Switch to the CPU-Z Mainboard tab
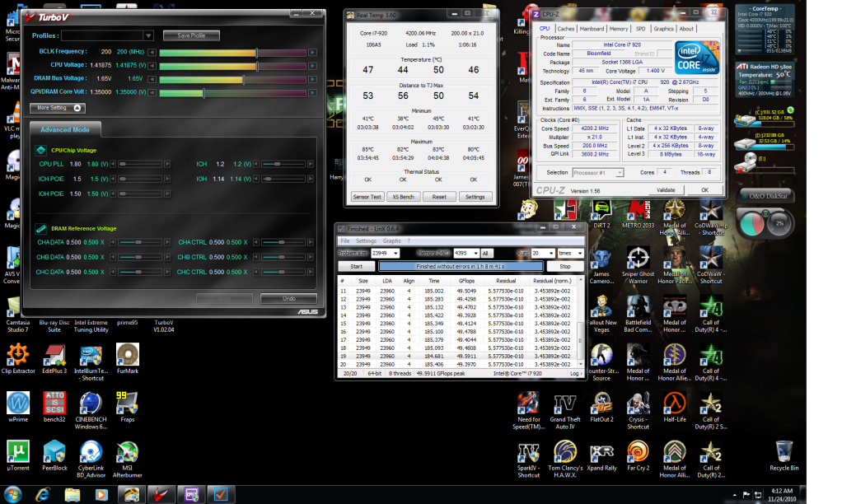This screenshot has height=504, width=842. click(x=592, y=29)
